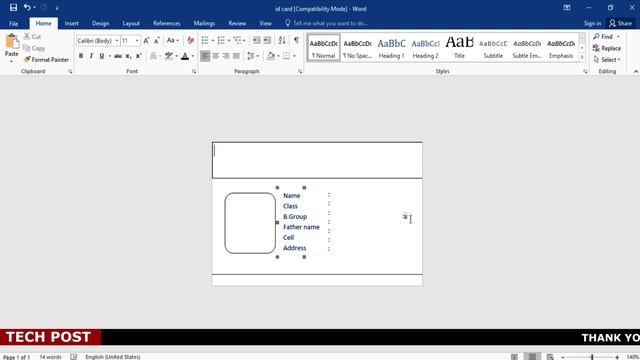Click the rounded rectangle photo placeholder

[x=250, y=223]
